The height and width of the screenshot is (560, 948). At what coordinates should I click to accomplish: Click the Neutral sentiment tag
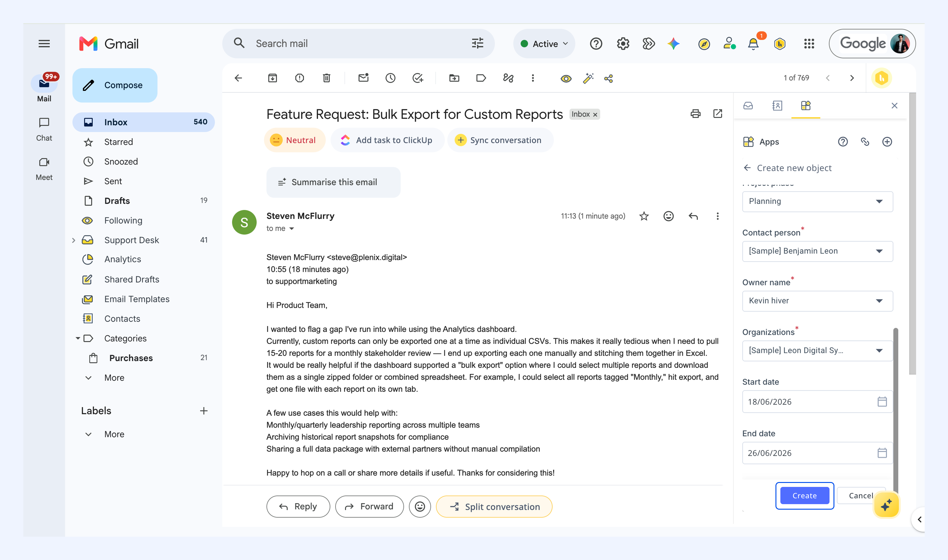295,140
